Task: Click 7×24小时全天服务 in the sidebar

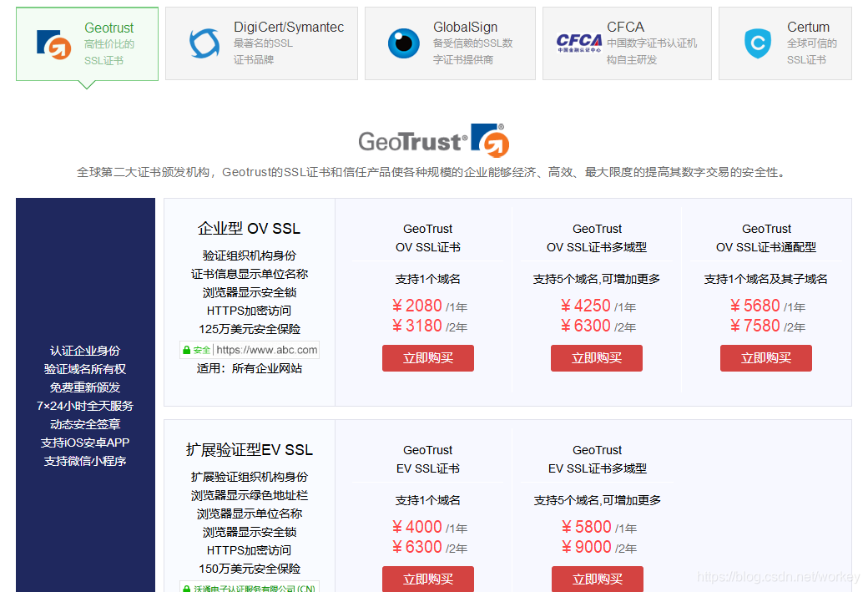Action: 85,406
